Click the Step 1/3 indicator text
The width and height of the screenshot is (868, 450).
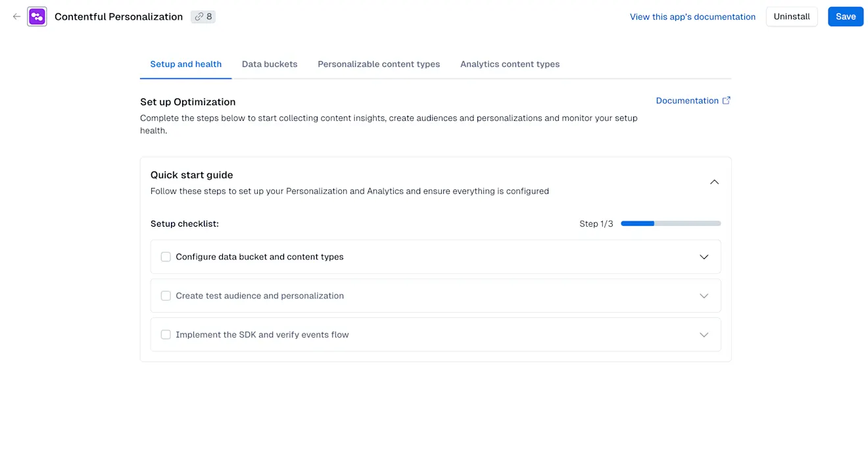point(596,224)
